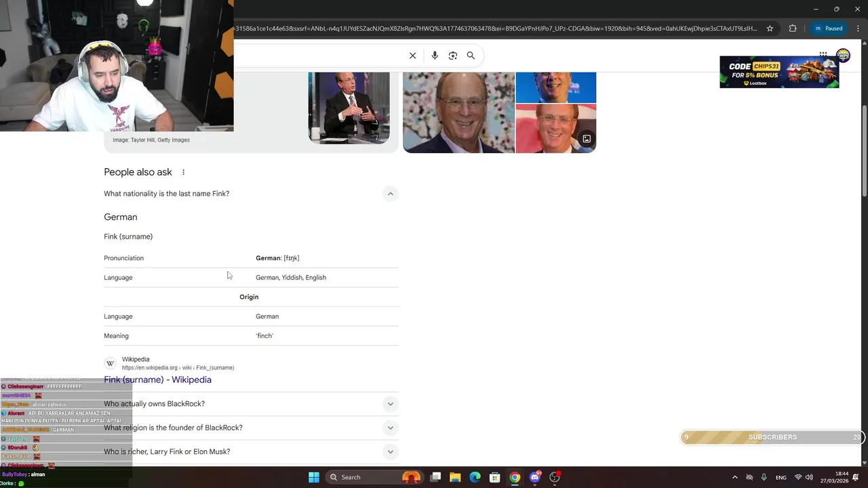This screenshot has width=868, height=488.
Task: Open File Explorer from taskbar
Action: pyautogui.click(x=455, y=477)
